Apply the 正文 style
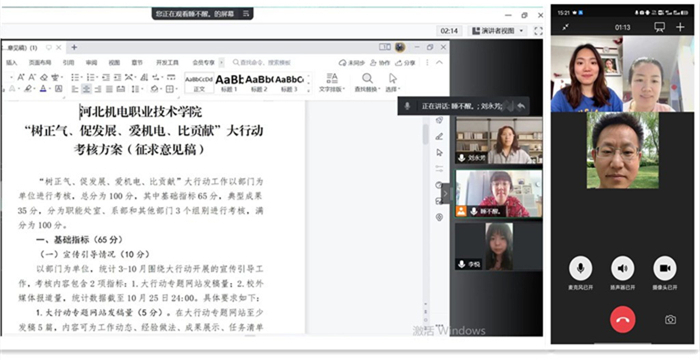Viewport: 700px width, 360px height. [199, 83]
